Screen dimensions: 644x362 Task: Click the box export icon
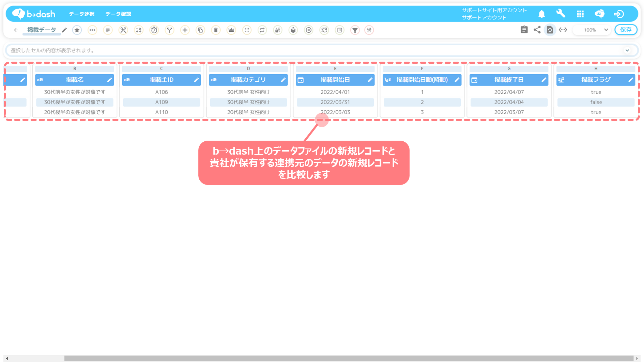293,30
